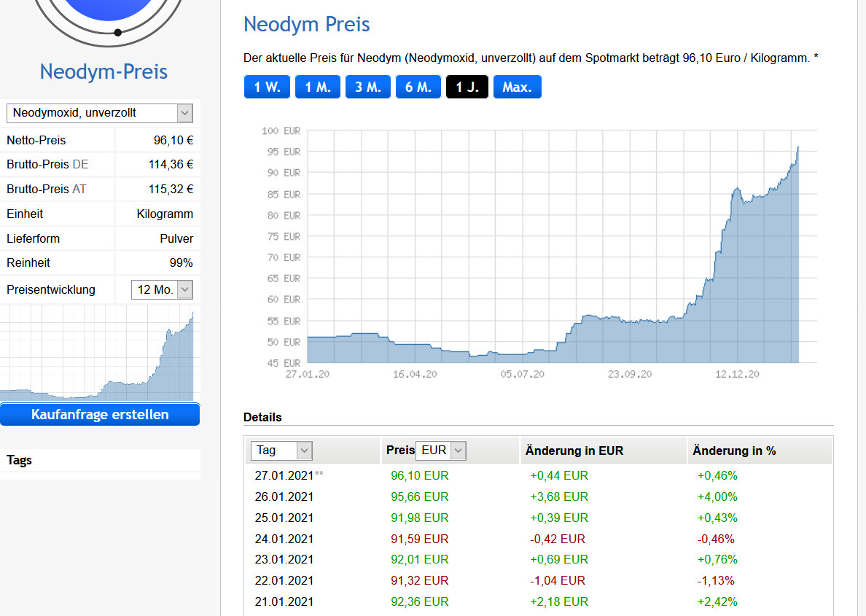866x616 pixels.
Task: Click the main Neodym price chart area
Action: (562, 246)
